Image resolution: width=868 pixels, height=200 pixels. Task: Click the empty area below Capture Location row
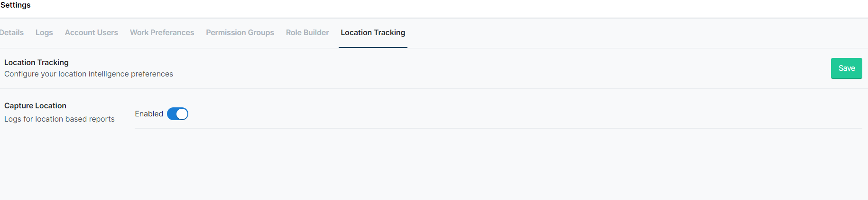(427, 166)
